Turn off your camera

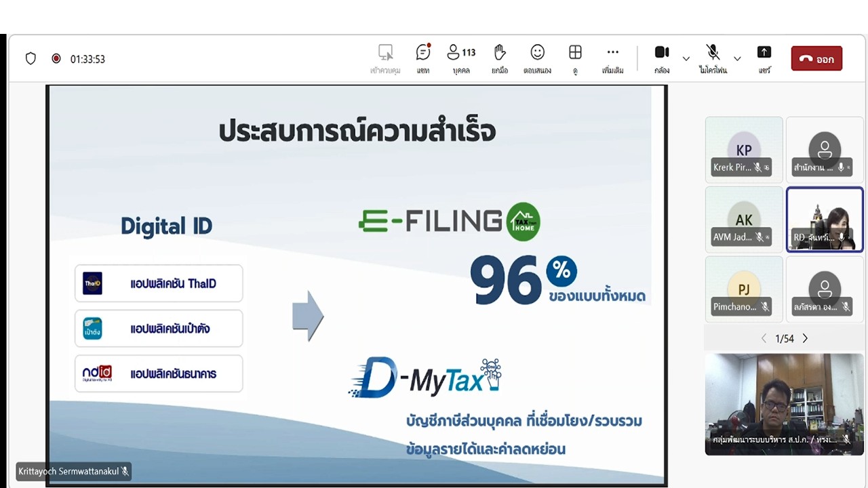(x=661, y=52)
